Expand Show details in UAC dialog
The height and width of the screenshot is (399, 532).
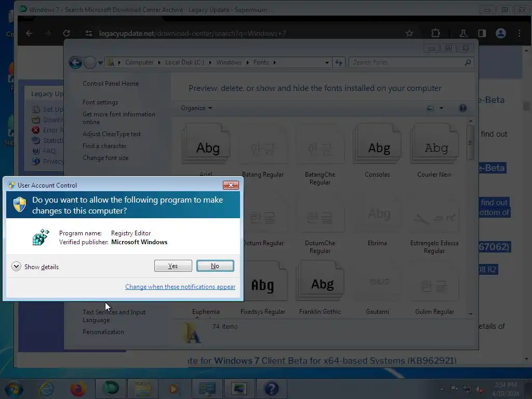(x=35, y=267)
